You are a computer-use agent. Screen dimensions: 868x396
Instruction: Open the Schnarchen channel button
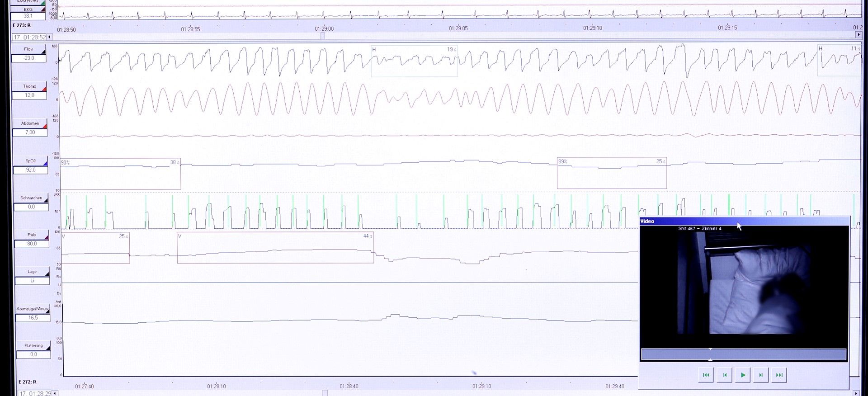[x=31, y=198]
